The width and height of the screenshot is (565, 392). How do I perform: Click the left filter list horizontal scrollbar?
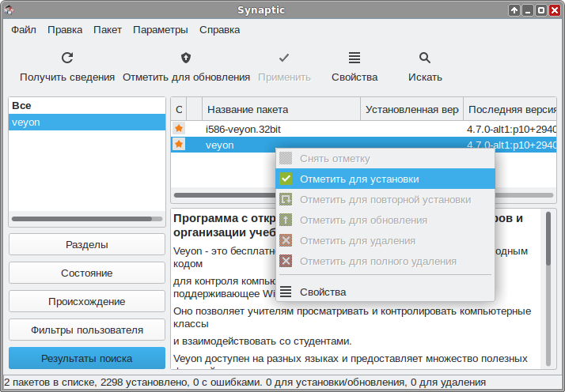coord(87,219)
